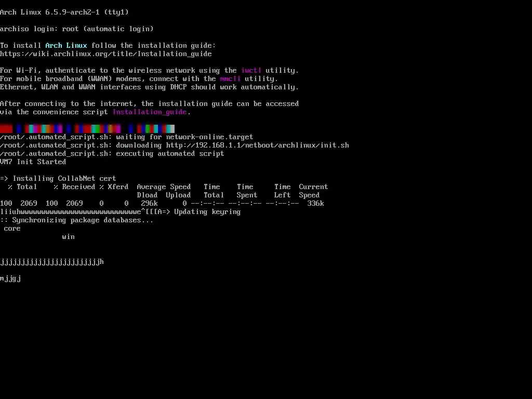Click the 'Current Speed' column header
The height and width of the screenshot is (399, 532).
[x=313, y=191]
